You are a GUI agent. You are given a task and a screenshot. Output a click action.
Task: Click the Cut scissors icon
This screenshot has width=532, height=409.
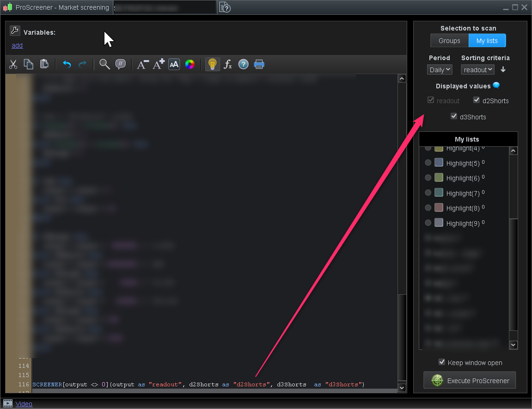(13, 64)
